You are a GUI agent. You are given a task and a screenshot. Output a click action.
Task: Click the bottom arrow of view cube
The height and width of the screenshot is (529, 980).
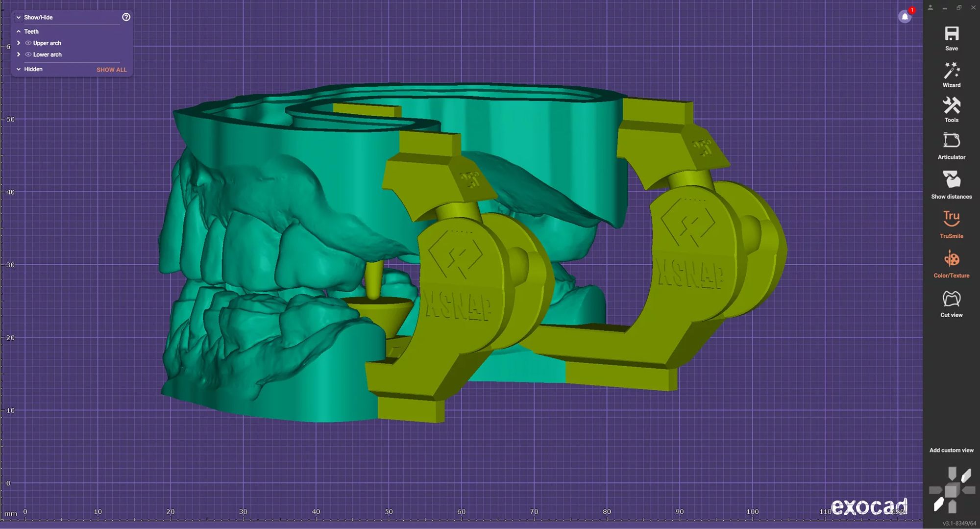[952, 506]
